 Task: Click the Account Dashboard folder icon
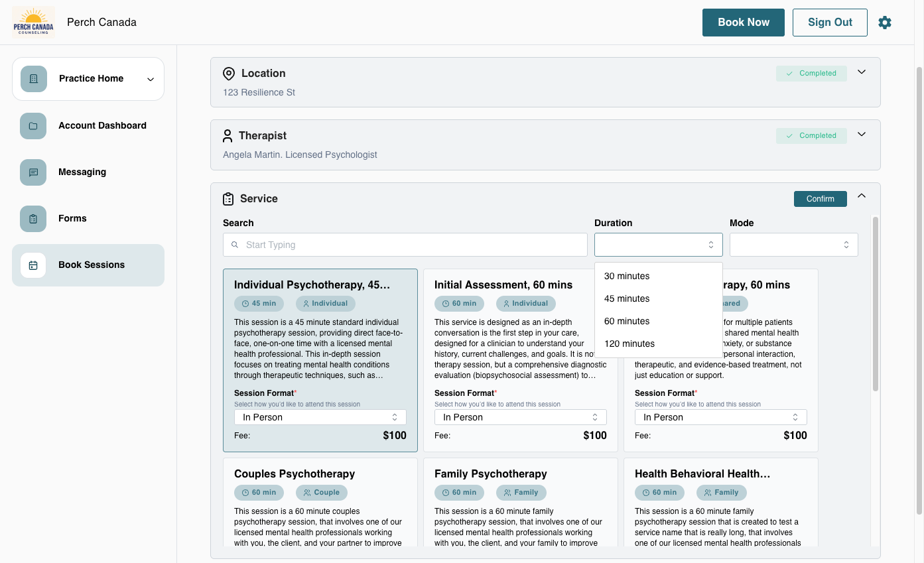33,126
